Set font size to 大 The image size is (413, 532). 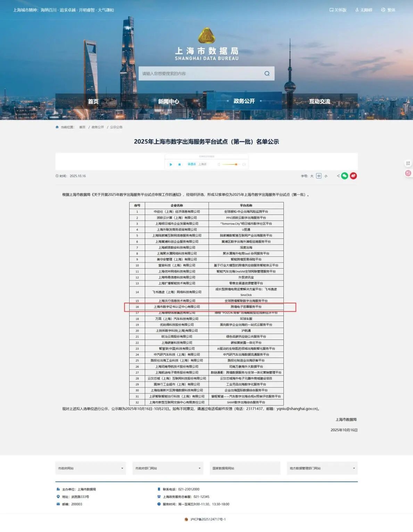(x=312, y=175)
